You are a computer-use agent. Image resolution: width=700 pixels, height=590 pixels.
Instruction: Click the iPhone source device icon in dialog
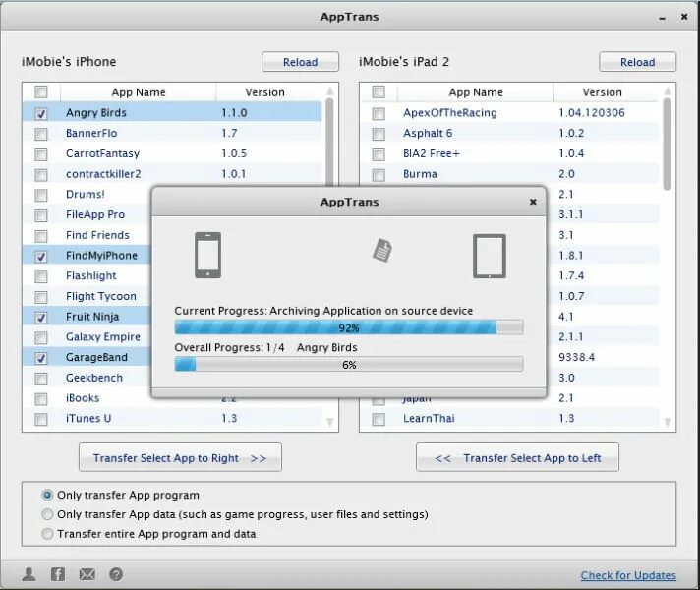pos(207,255)
